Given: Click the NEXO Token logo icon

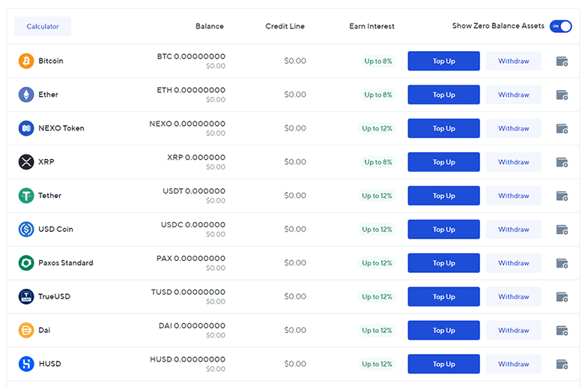Looking at the screenshot, I should point(26,128).
